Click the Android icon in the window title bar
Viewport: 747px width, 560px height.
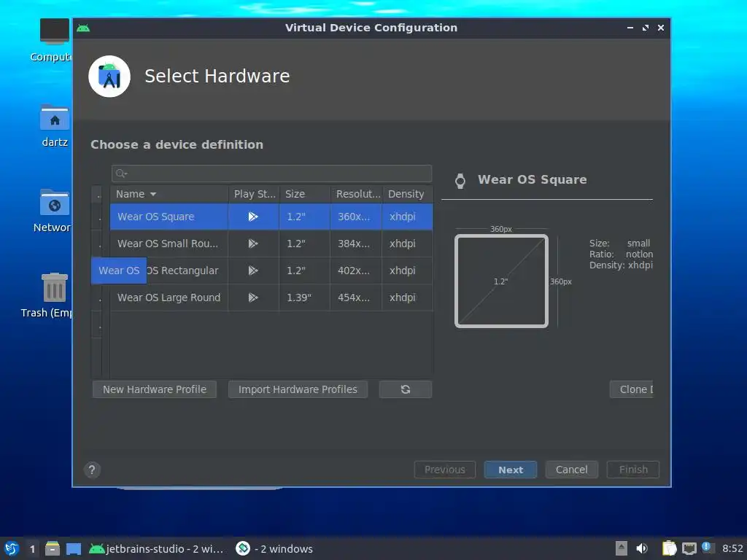pyautogui.click(x=83, y=28)
